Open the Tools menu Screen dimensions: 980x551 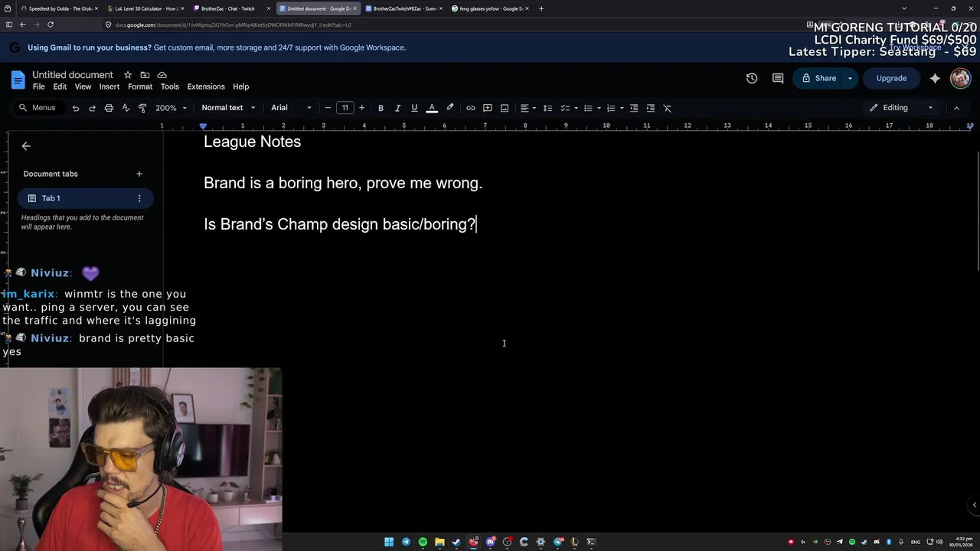pyautogui.click(x=170, y=86)
